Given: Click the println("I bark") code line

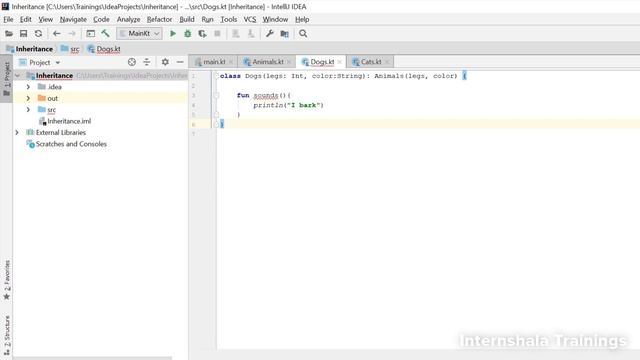Looking at the screenshot, I should 288,105.
